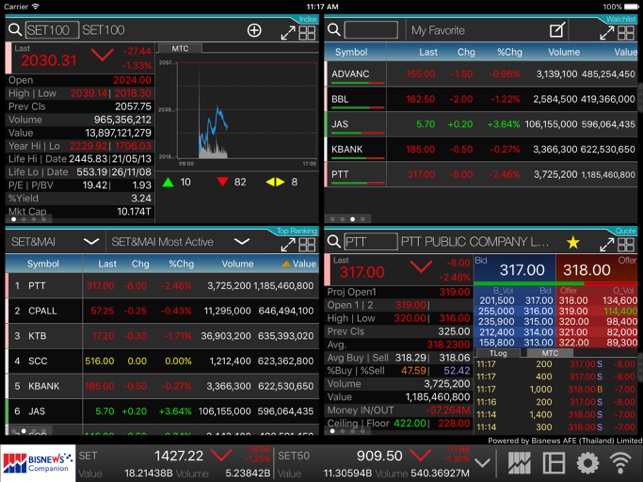Select rank 6 JAS in Top Ranking
Screen dimensions: 643x482
(x=162, y=411)
